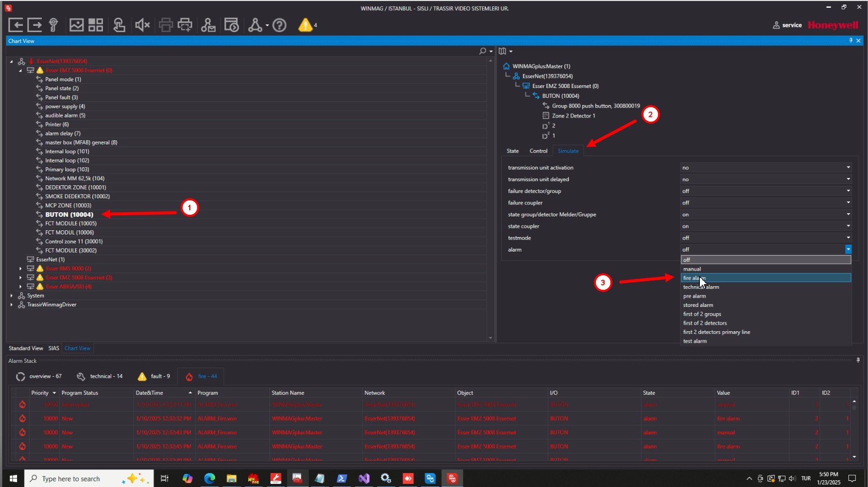This screenshot has width=868, height=487.
Task: Click the taskbar search box
Action: point(89,478)
